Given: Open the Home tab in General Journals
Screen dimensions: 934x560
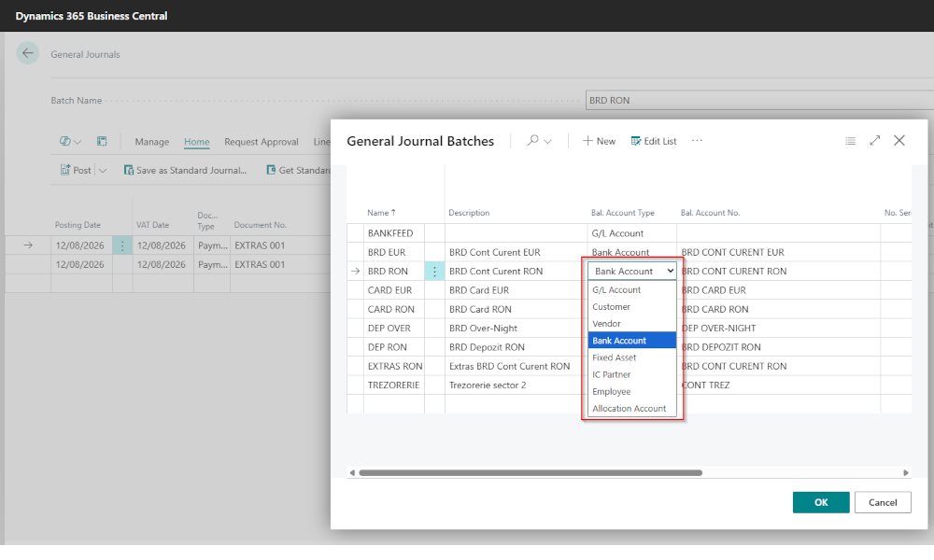Looking at the screenshot, I should pyautogui.click(x=196, y=142).
